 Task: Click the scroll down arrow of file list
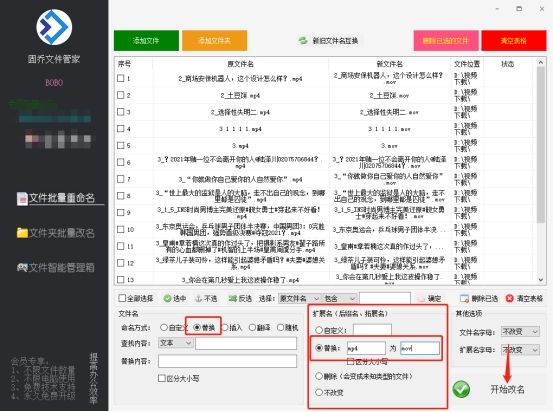541,280
